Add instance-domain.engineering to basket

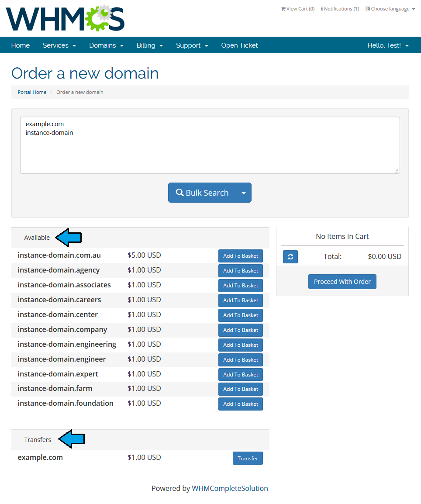click(x=241, y=345)
